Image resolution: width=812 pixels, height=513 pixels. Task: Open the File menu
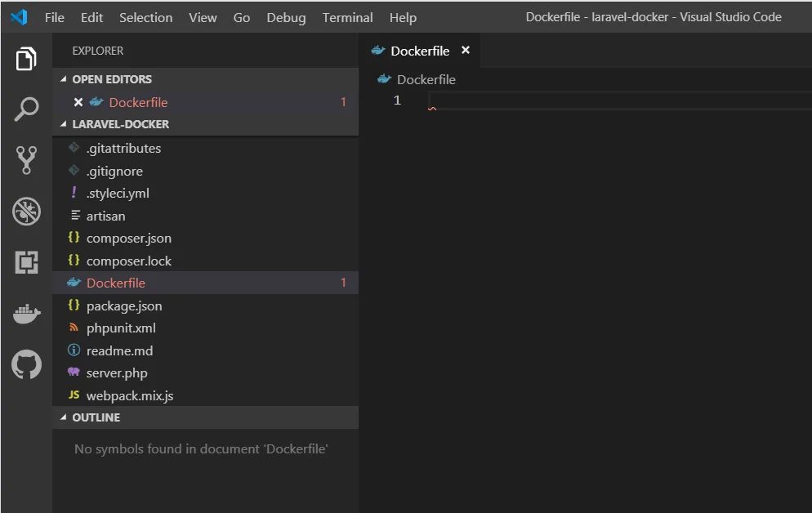[x=55, y=18]
